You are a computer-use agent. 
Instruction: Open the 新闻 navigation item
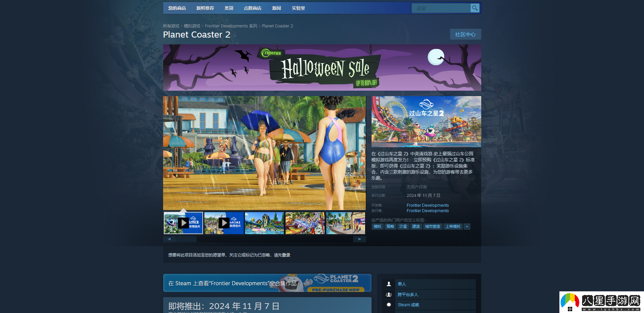pos(276,8)
